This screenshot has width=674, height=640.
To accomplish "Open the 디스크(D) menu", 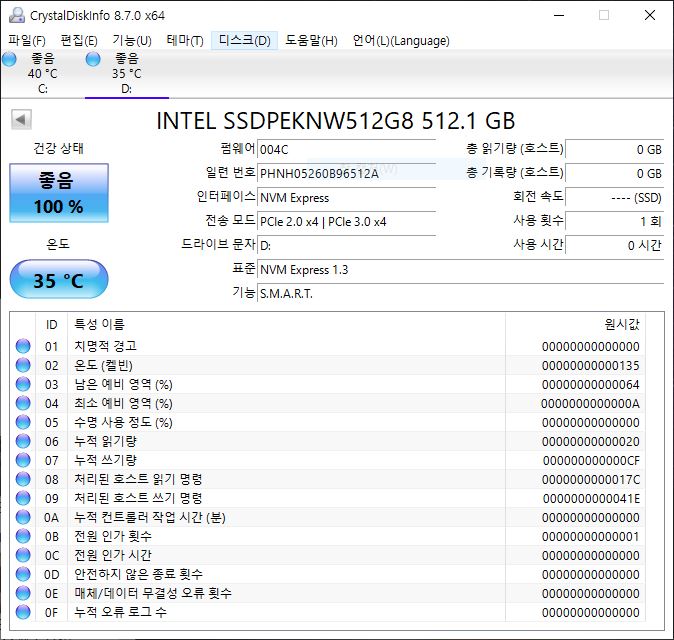I will [x=245, y=41].
